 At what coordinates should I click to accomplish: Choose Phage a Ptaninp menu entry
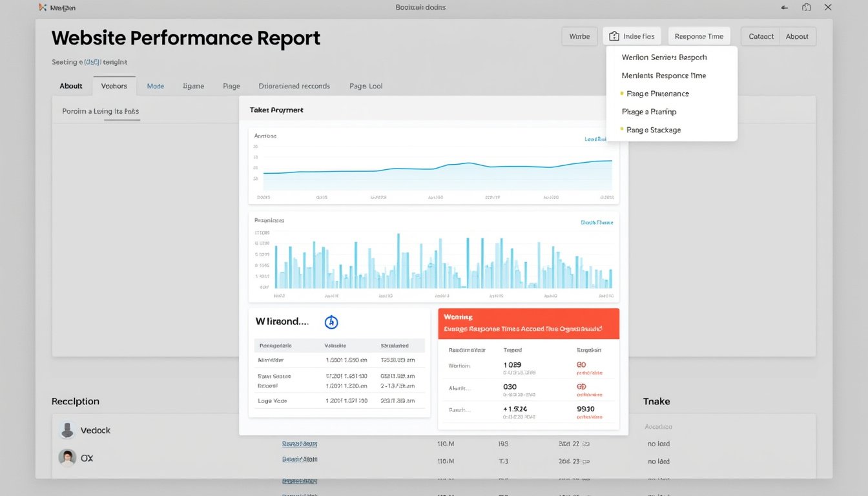pyautogui.click(x=649, y=112)
